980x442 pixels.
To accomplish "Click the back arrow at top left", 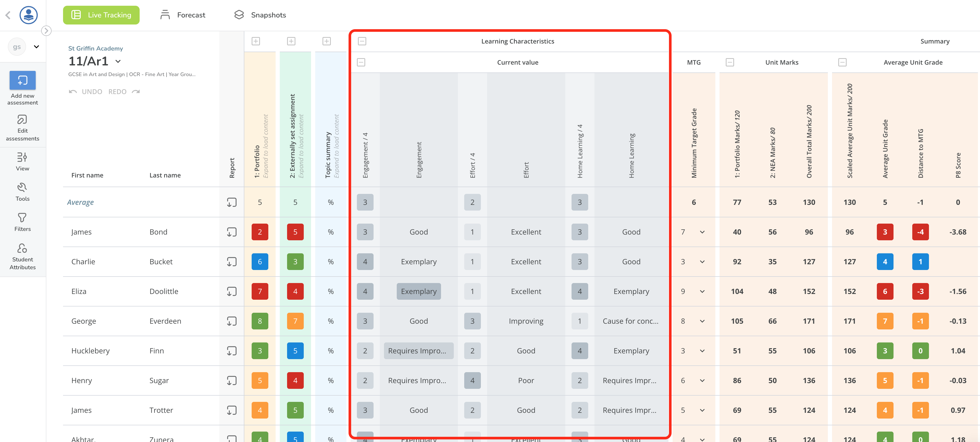I will click(x=8, y=15).
